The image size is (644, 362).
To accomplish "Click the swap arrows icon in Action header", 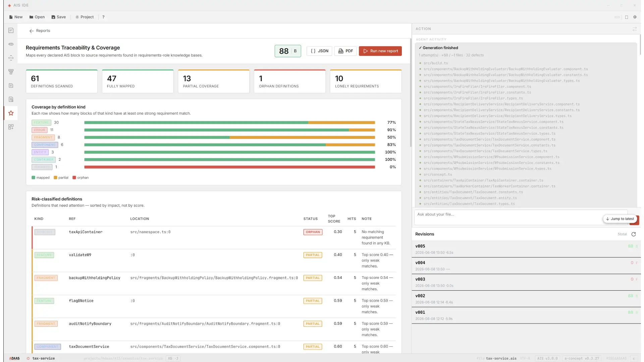I will tap(635, 29).
